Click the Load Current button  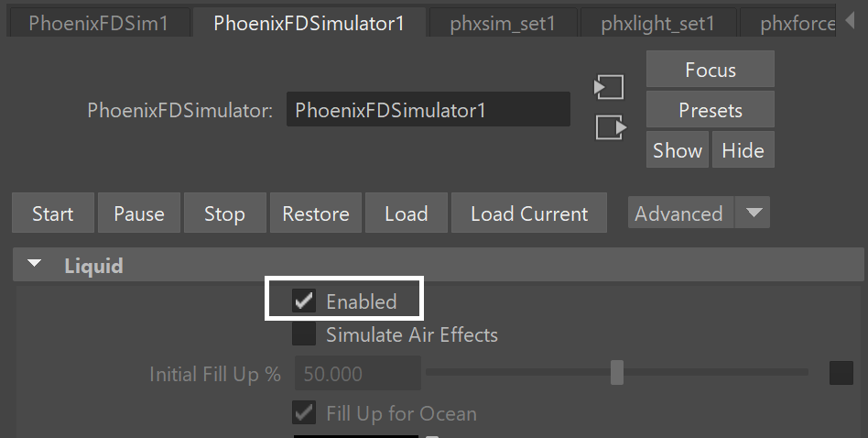529,213
